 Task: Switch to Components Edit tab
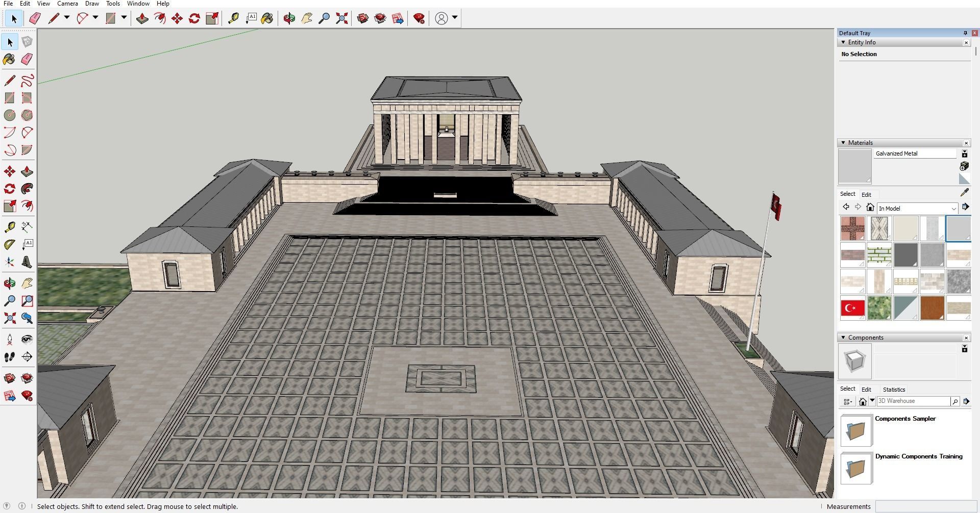(x=866, y=389)
